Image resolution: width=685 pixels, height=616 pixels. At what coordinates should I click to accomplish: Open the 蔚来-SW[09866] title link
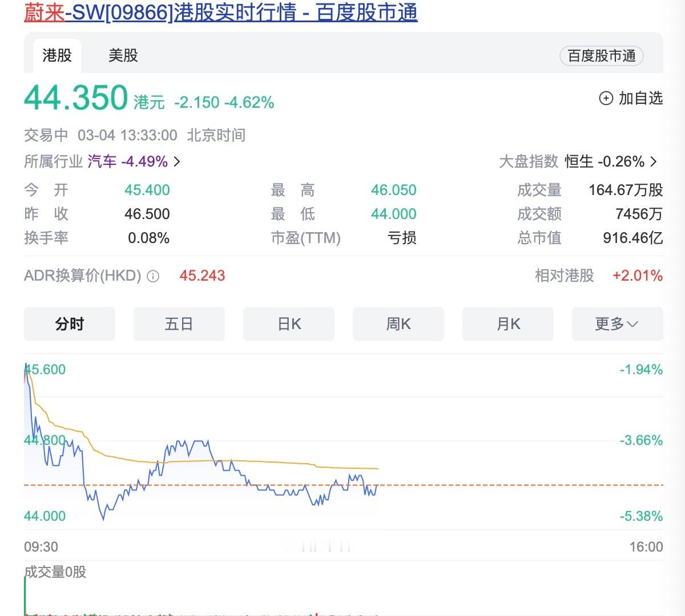(x=221, y=12)
